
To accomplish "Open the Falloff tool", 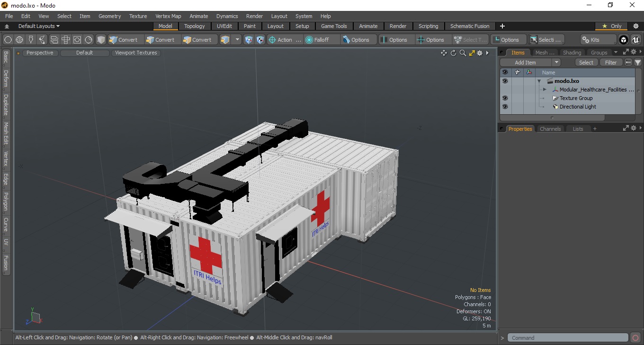I will click(322, 40).
